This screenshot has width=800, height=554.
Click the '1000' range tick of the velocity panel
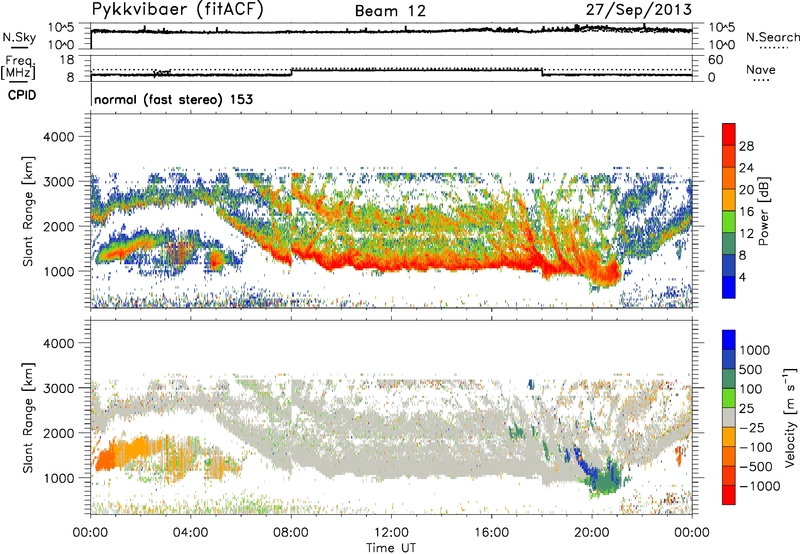(x=59, y=478)
